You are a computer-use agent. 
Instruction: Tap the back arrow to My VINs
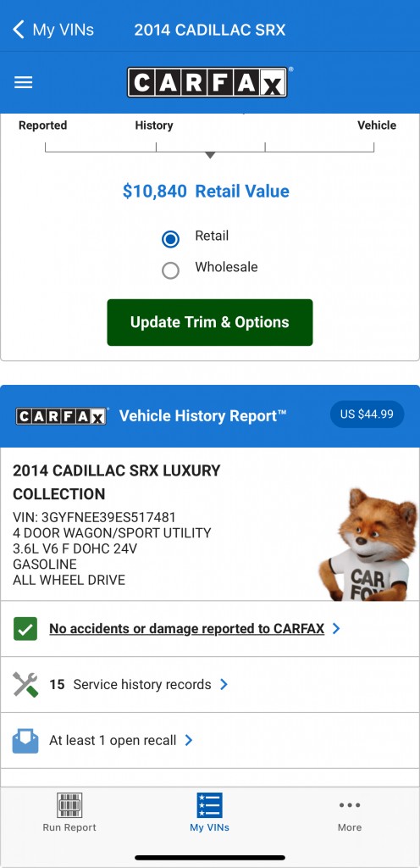pyautogui.click(x=19, y=30)
